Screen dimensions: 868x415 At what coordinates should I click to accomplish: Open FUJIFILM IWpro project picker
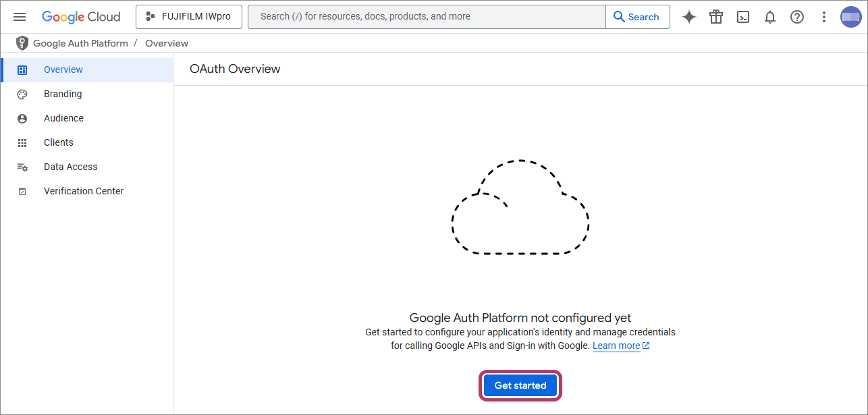[x=189, y=17]
